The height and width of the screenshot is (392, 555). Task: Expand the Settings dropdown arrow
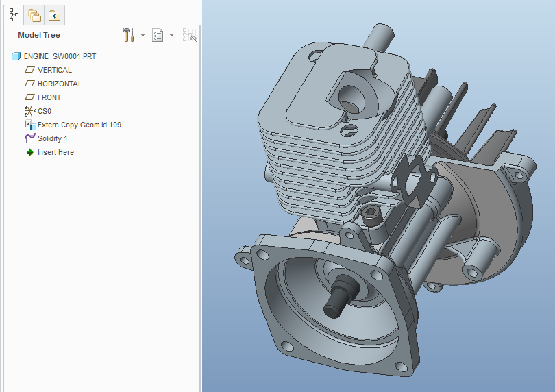coord(143,35)
